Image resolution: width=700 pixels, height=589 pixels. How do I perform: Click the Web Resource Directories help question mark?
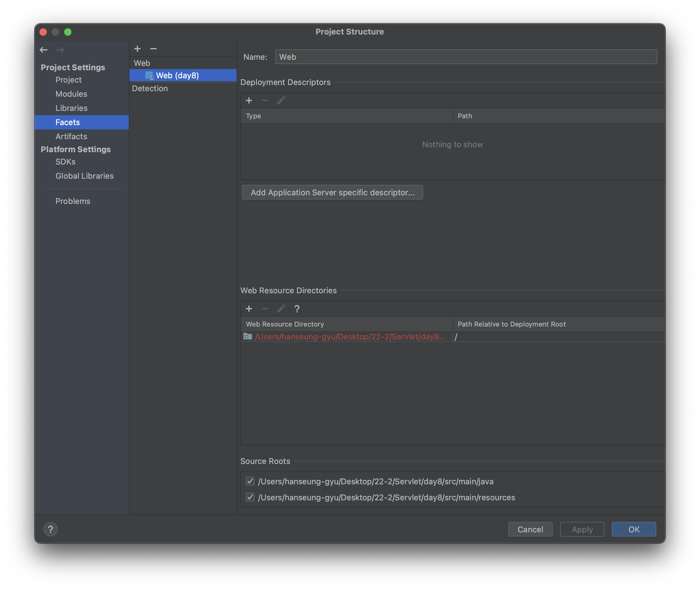coord(297,309)
